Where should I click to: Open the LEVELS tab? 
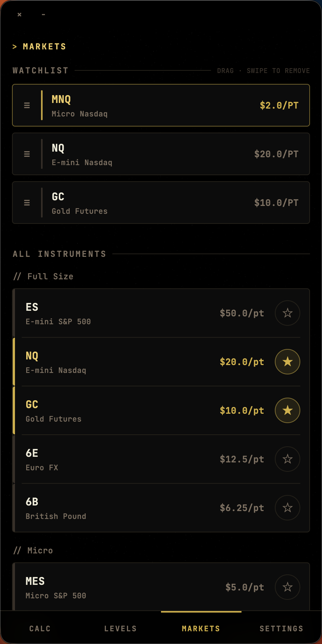[x=121, y=629]
